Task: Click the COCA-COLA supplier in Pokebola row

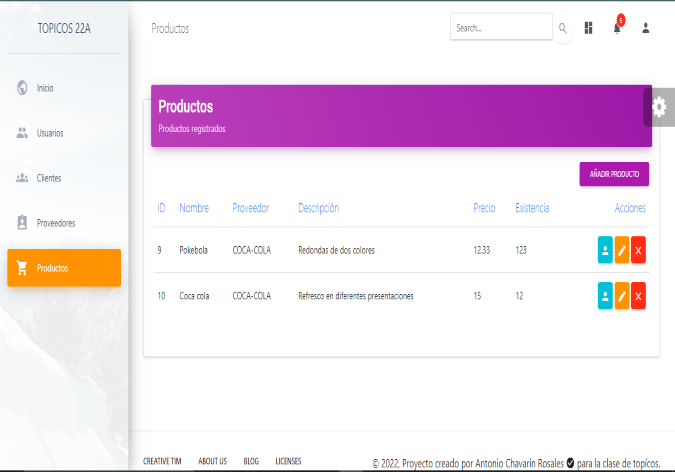Action: (251, 250)
